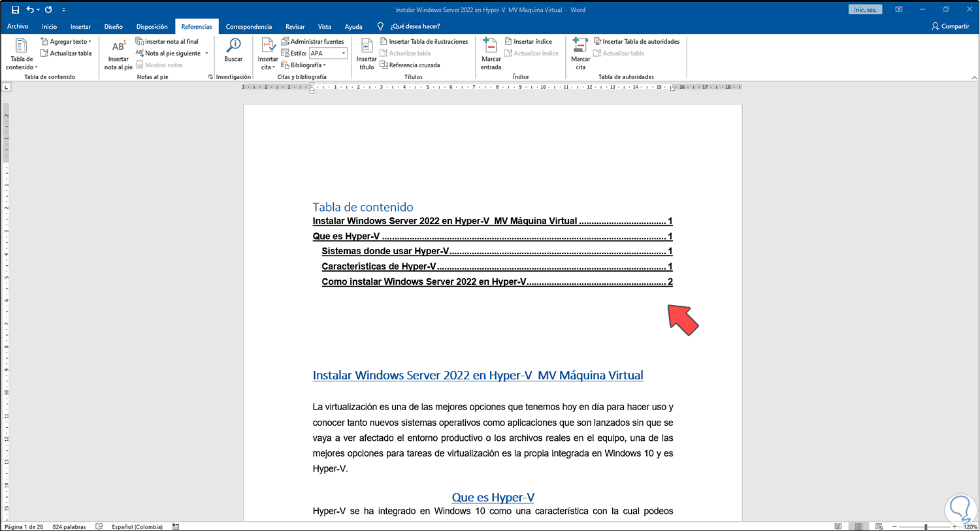Open the Nota al pie siguiente arrow menu
Screen dimensions: 980x531
(x=206, y=54)
